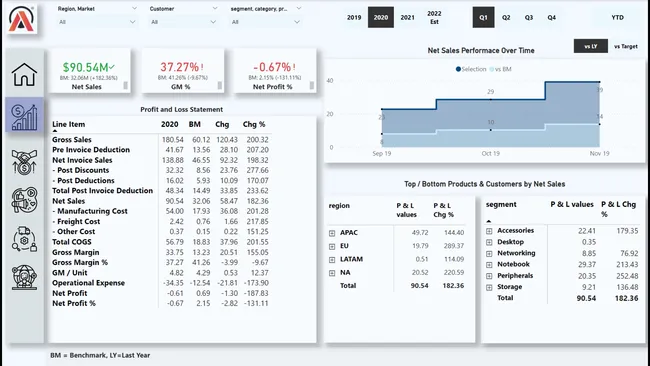Viewport: 650px width, 366px height.
Task: Open the Sales handshake sidebar icon
Action: [24, 162]
